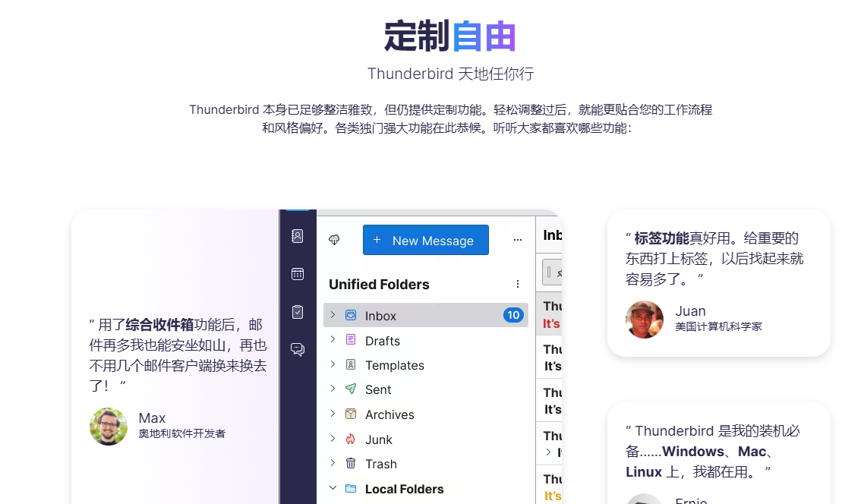This screenshot has height=504, width=864.
Task: Click Max's avatar photo
Action: point(109,427)
